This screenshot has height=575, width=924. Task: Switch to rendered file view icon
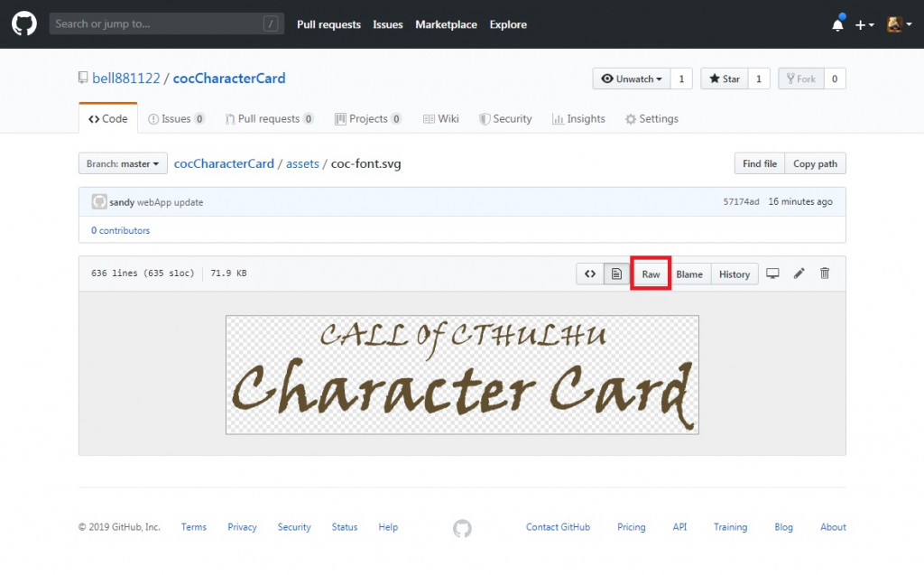coord(616,274)
